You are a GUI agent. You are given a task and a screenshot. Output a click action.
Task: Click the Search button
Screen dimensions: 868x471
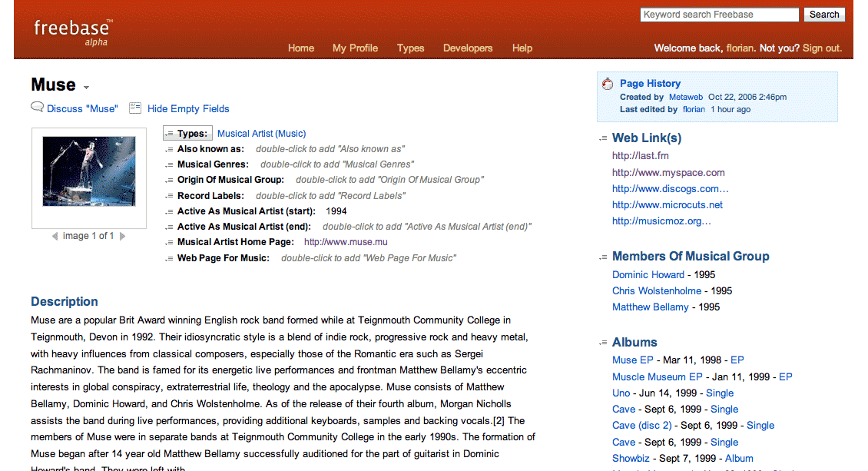[824, 15]
